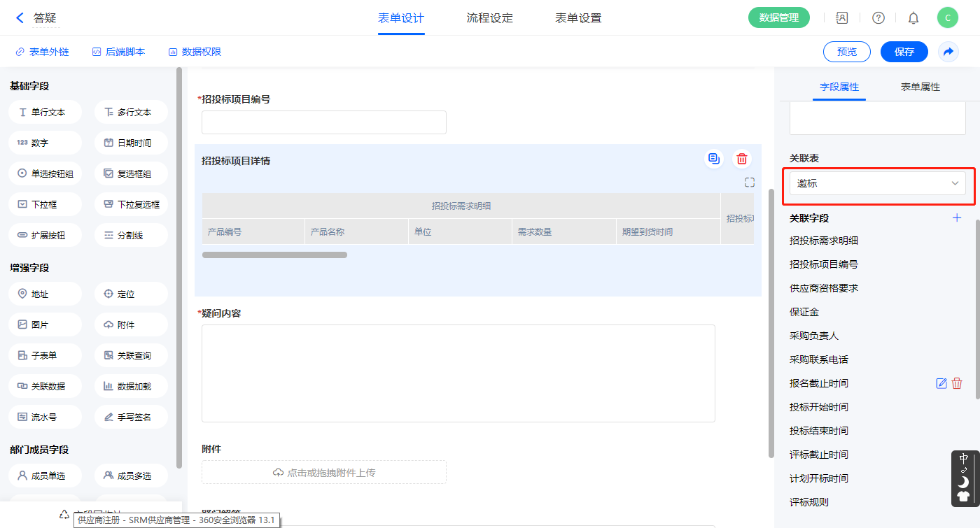
Task: Click the 预览 button
Action: (x=846, y=52)
